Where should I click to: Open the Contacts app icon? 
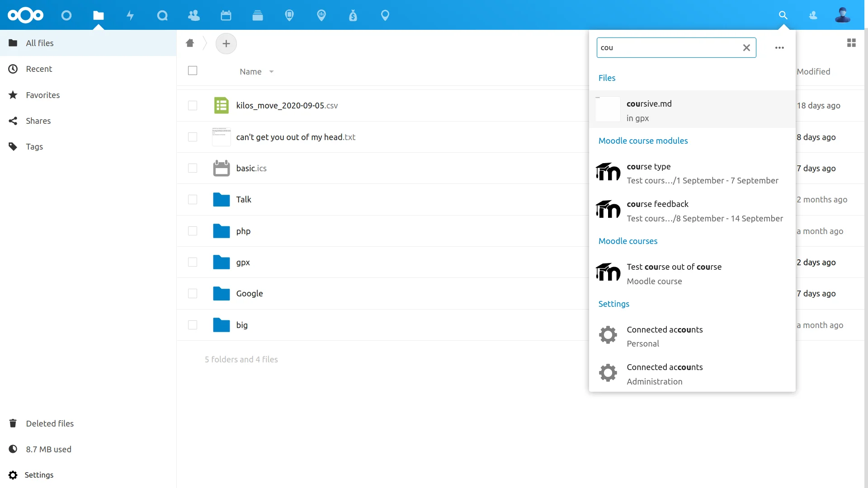point(194,15)
